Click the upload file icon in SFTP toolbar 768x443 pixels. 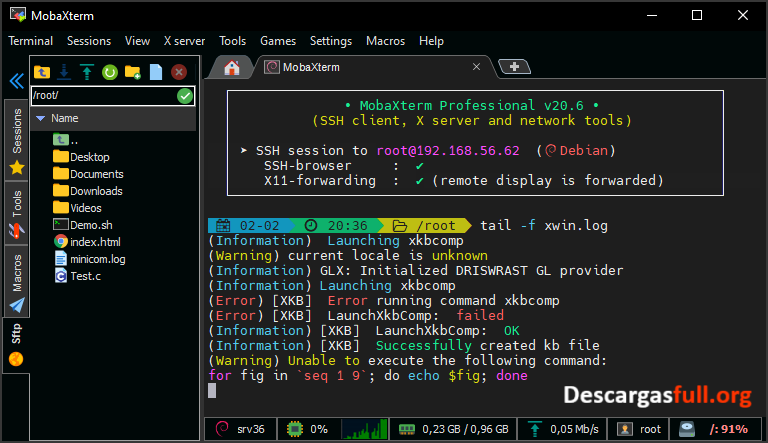click(87, 72)
